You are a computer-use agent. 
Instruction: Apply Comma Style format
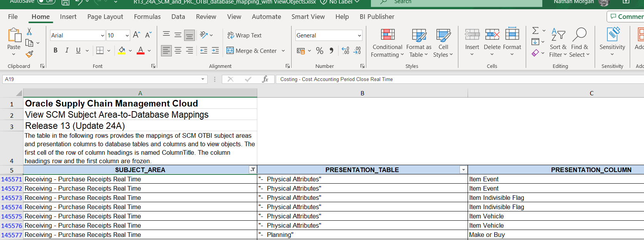point(331,51)
